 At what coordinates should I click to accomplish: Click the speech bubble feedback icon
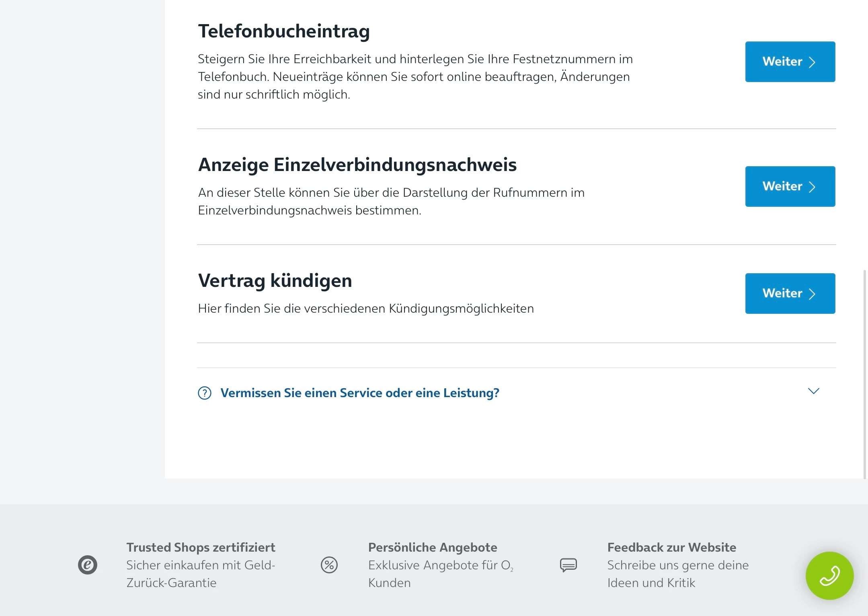click(568, 565)
